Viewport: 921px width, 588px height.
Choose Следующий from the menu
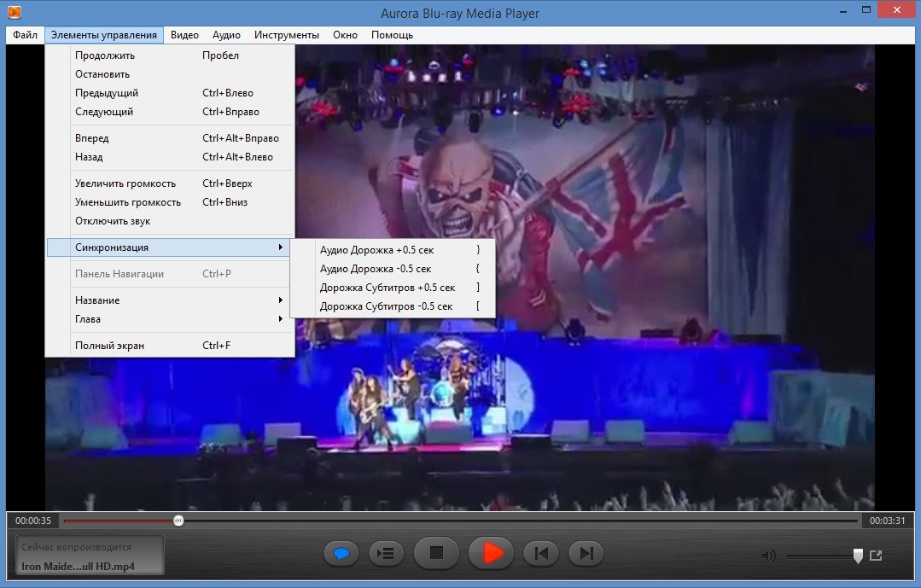click(170, 112)
